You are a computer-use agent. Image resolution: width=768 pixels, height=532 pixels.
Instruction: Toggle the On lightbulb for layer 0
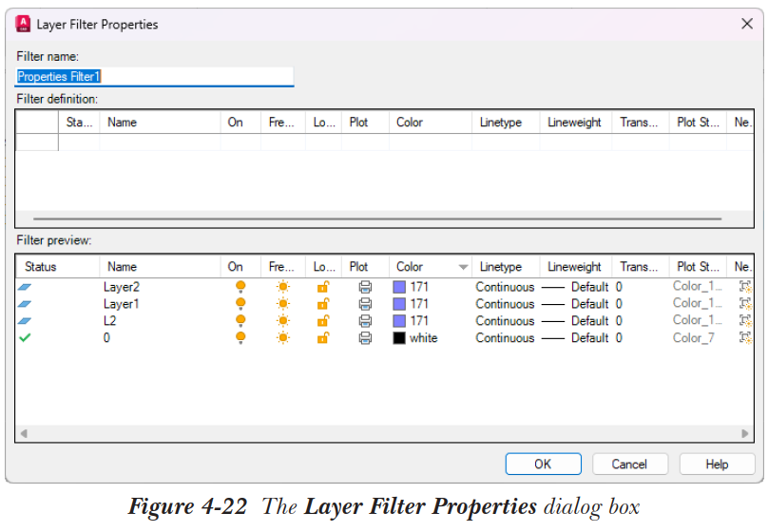240,337
